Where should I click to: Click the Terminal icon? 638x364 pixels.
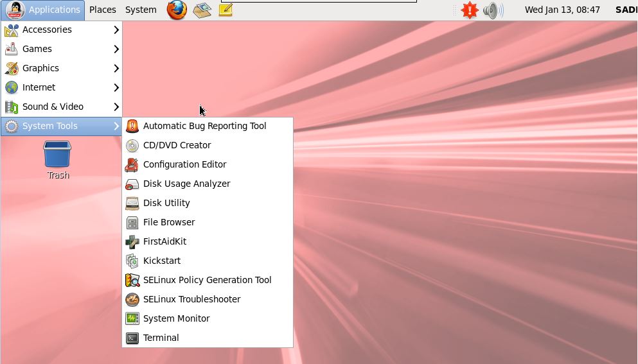coord(132,338)
